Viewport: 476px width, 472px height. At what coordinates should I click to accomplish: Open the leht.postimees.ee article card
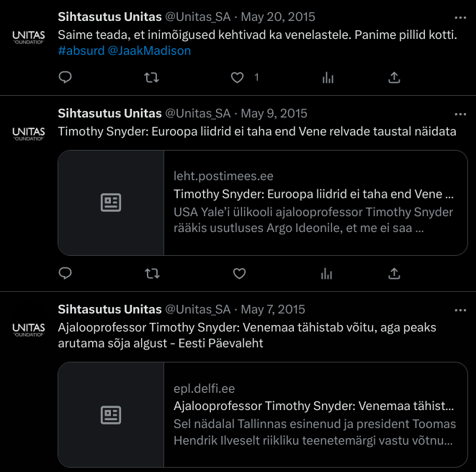(263, 202)
